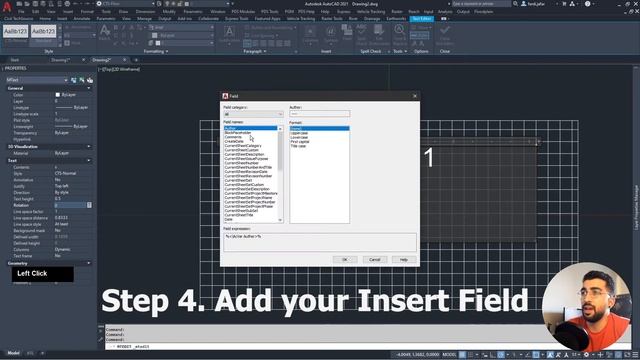Expand the Tools panel
The image size is (640, 360).
400,51
